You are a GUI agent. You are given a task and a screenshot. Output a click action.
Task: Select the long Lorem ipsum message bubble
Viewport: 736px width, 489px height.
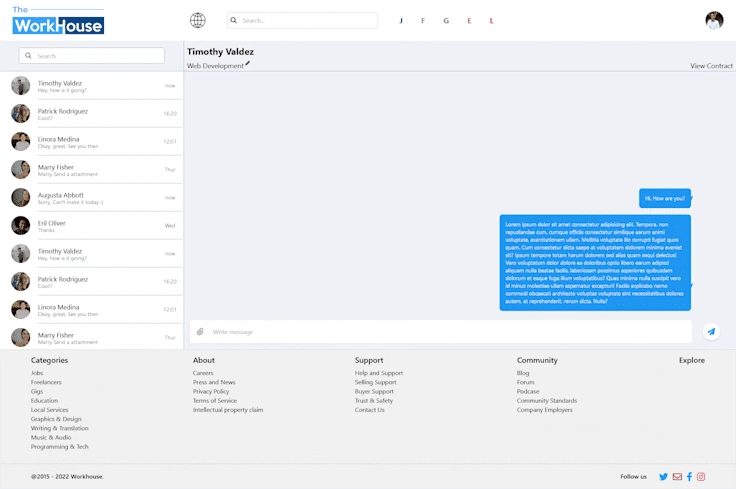click(595, 263)
